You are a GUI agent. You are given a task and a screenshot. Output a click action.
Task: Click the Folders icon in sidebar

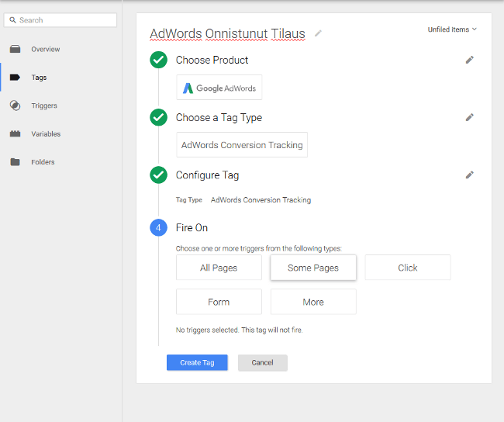15,162
